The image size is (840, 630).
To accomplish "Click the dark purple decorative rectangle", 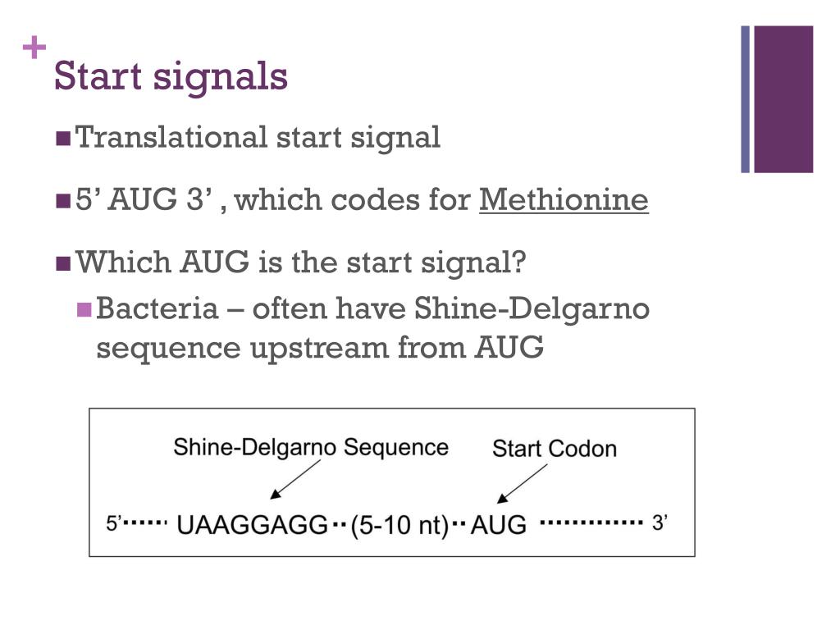I will pos(783,99).
